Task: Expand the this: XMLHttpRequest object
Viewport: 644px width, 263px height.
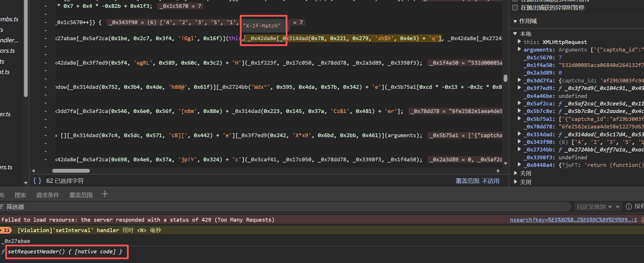Action: (x=519, y=42)
